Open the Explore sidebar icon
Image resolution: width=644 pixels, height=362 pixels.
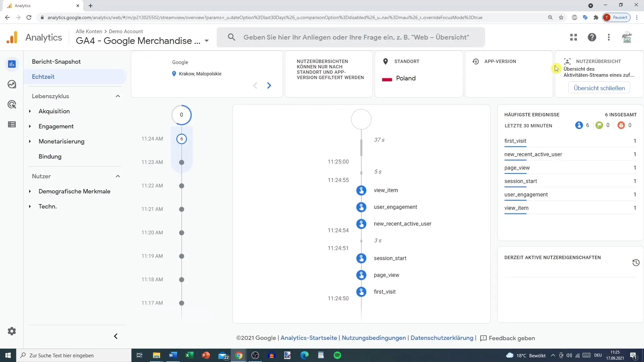coord(12,84)
